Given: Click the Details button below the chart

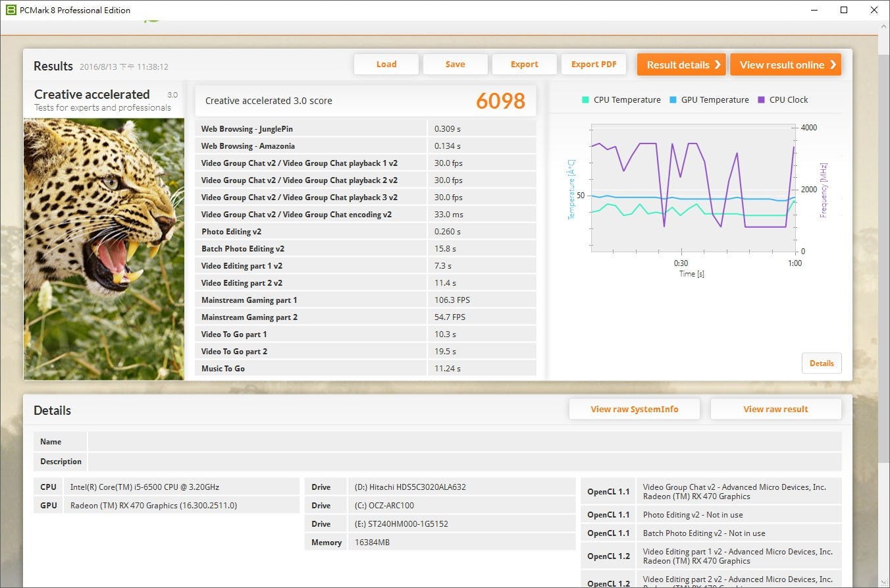Looking at the screenshot, I should coord(821,363).
